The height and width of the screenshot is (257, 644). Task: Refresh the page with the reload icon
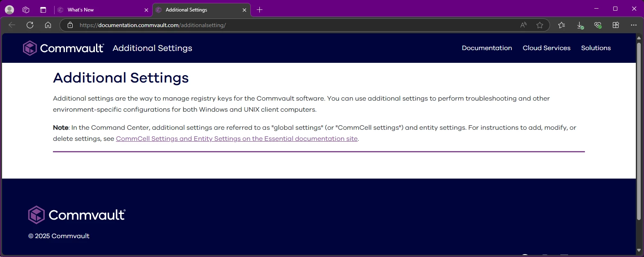(30, 25)
